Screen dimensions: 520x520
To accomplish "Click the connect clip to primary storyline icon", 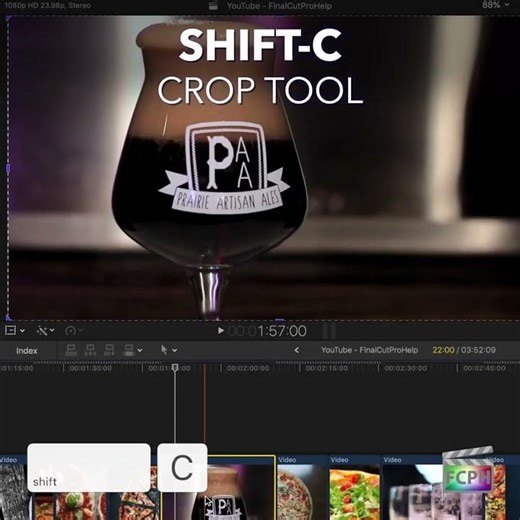I will [71, 350].
